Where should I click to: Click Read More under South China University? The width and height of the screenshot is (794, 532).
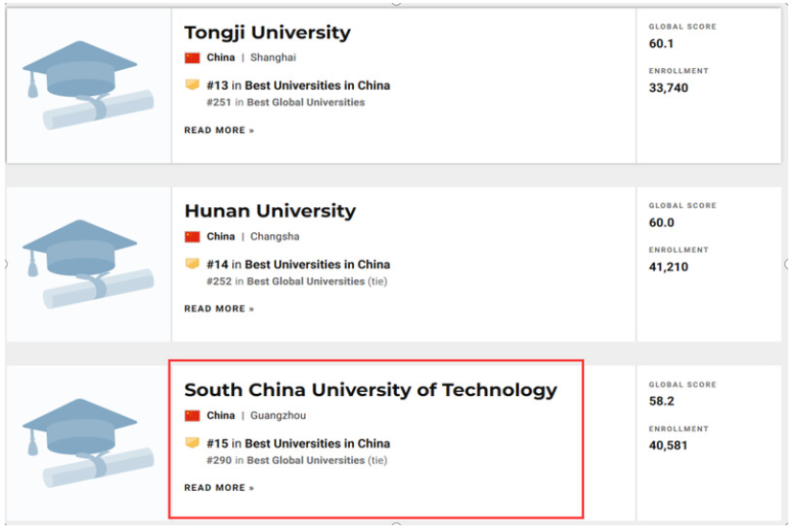tap(219, 488)
